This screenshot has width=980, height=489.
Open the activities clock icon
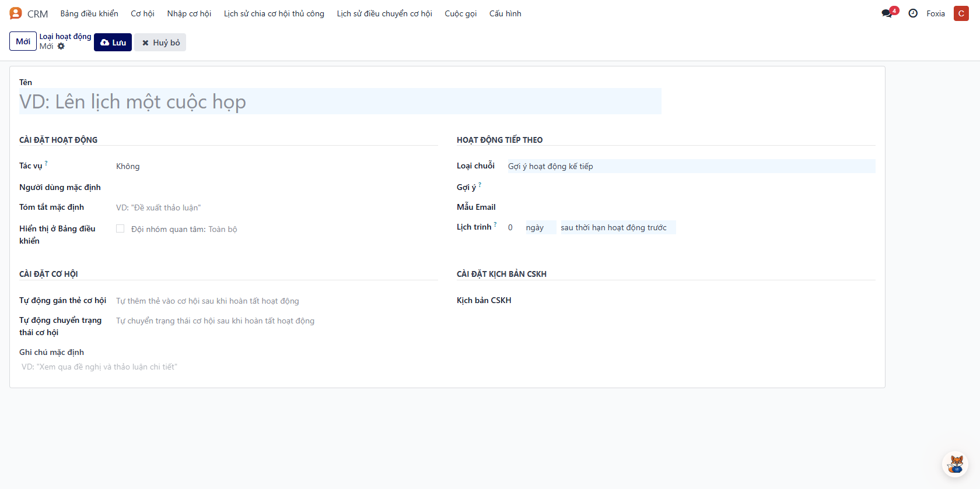point(913,13)
